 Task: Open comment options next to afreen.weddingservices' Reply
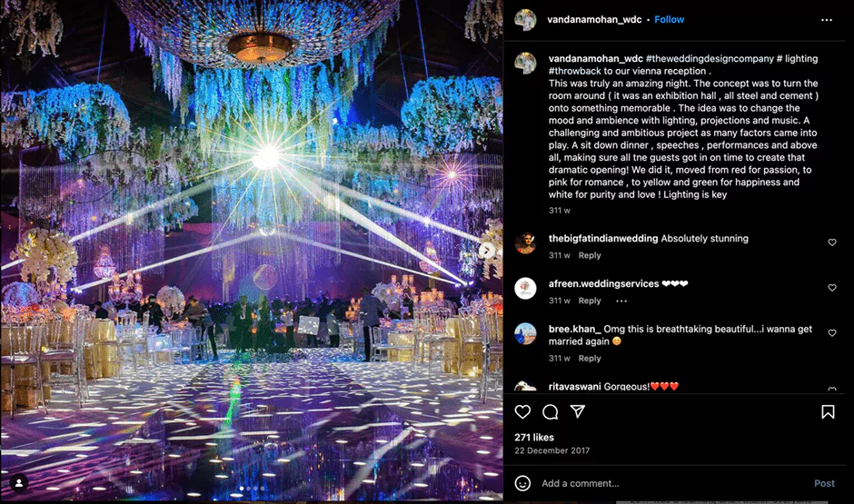pos(621,301)
